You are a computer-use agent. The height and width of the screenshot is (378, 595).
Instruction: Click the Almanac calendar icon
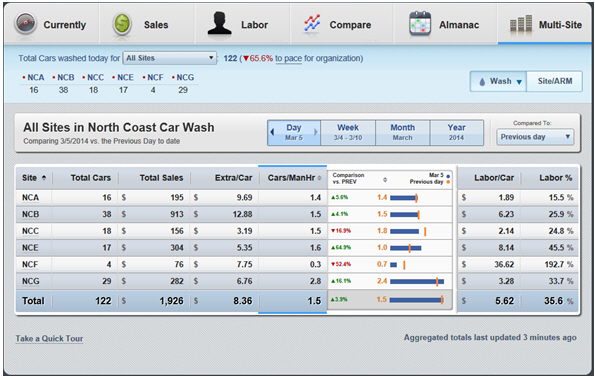pos(420,24)
